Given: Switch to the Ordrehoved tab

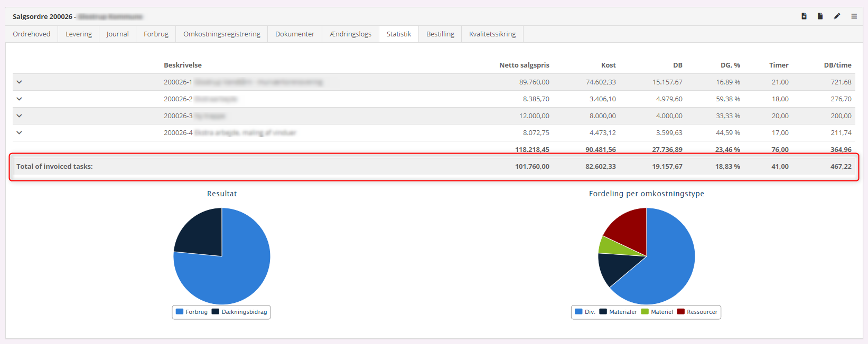Looking at the screenshot, I should (32, 34).
